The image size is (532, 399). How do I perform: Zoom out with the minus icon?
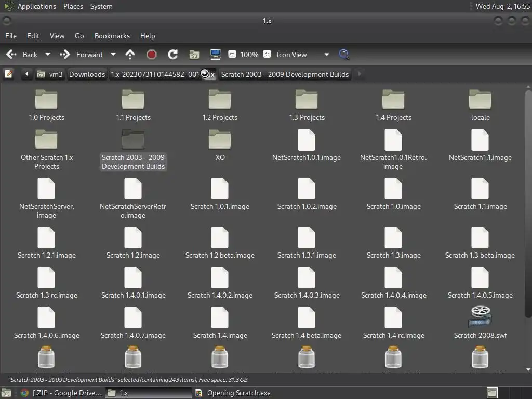pos(232,54)
